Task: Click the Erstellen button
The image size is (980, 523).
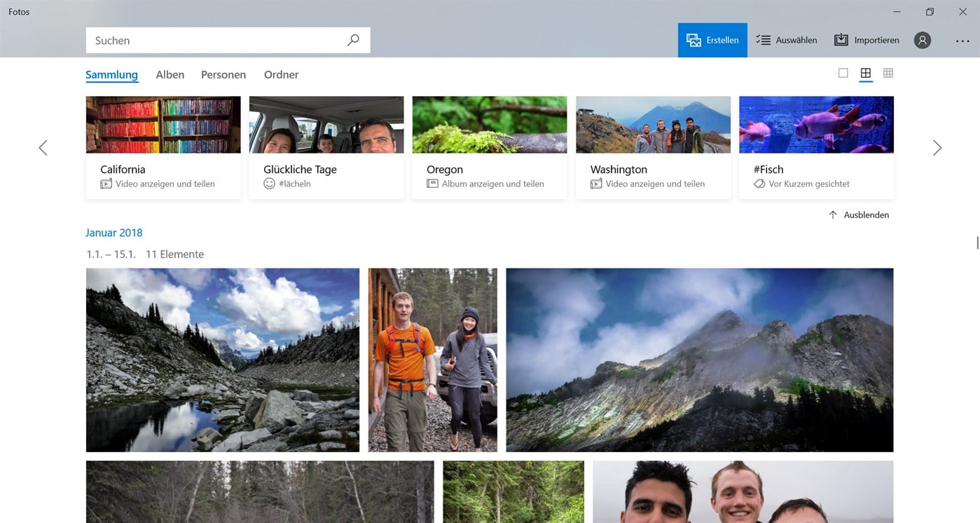Action: click(712, 41)
